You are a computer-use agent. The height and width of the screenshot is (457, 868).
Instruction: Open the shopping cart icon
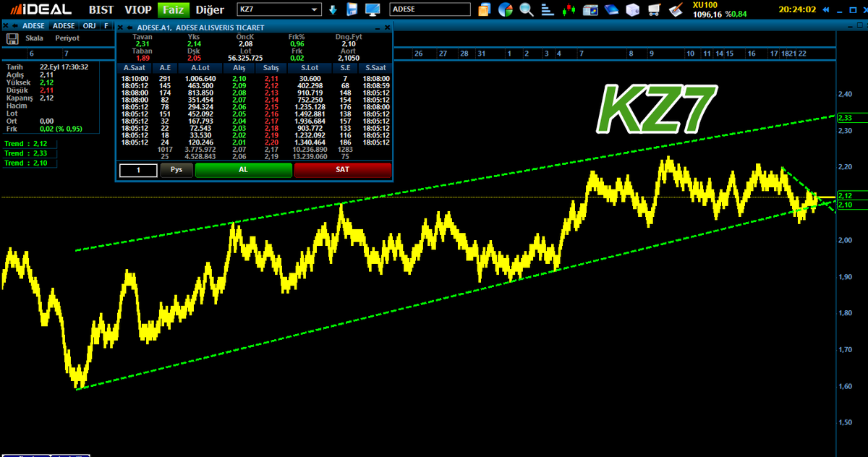[654, 10]
